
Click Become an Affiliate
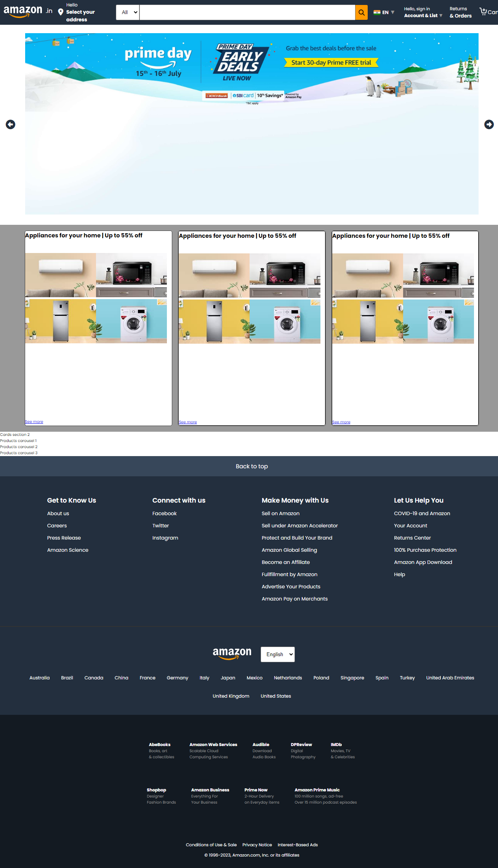(286, 562)
